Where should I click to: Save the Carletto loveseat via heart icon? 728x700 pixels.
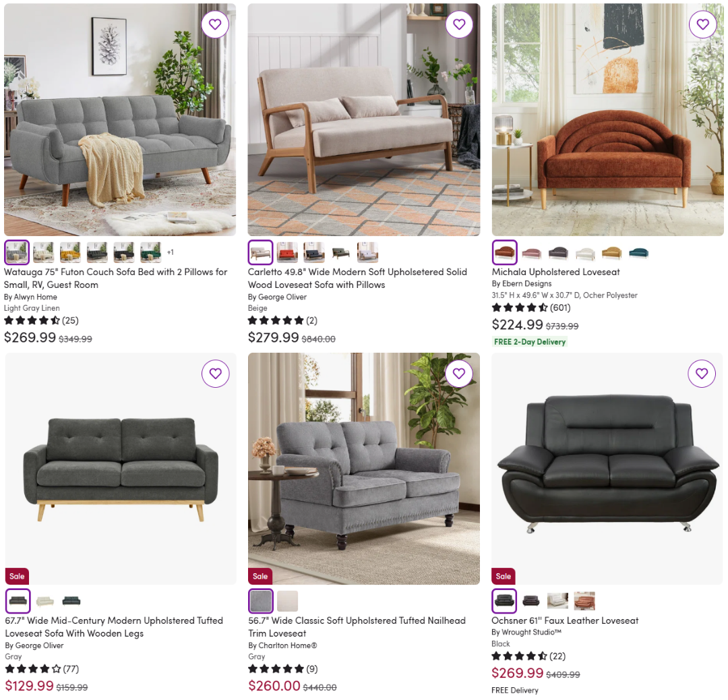click(459, 24)
